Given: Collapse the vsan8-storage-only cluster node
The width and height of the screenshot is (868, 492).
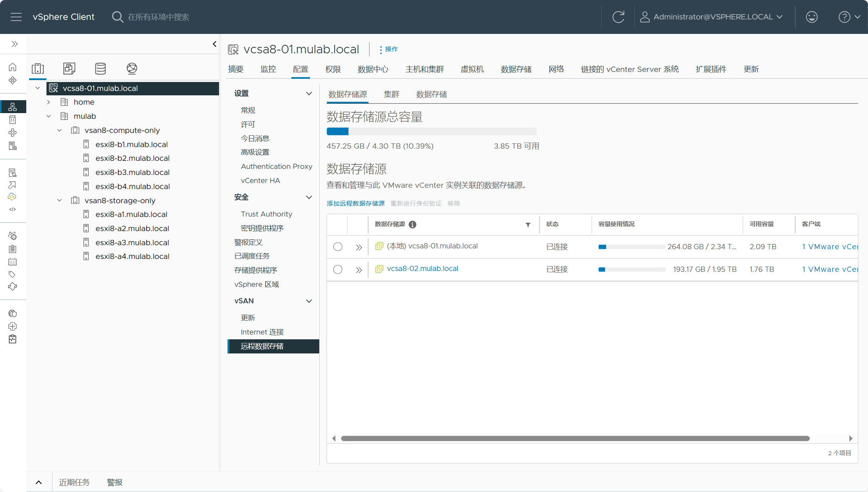Looking at the screenshot, I should click(x=59, y=200).
